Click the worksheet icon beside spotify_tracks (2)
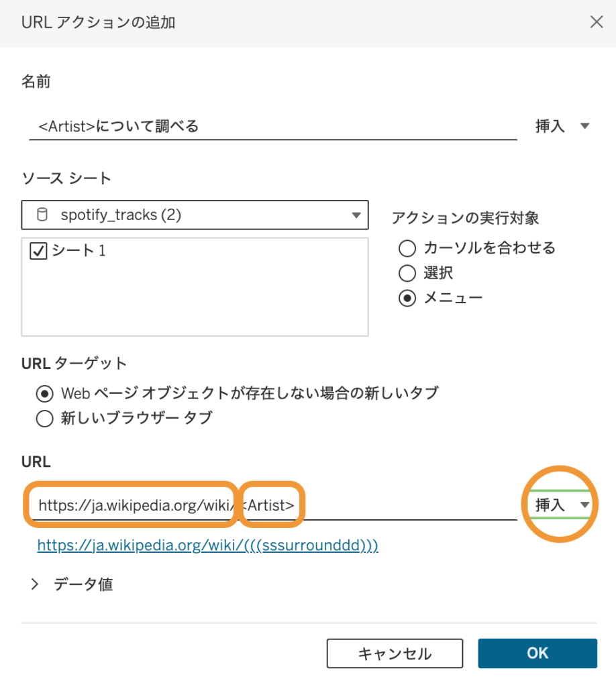616x687 pixels. point(44,215)
